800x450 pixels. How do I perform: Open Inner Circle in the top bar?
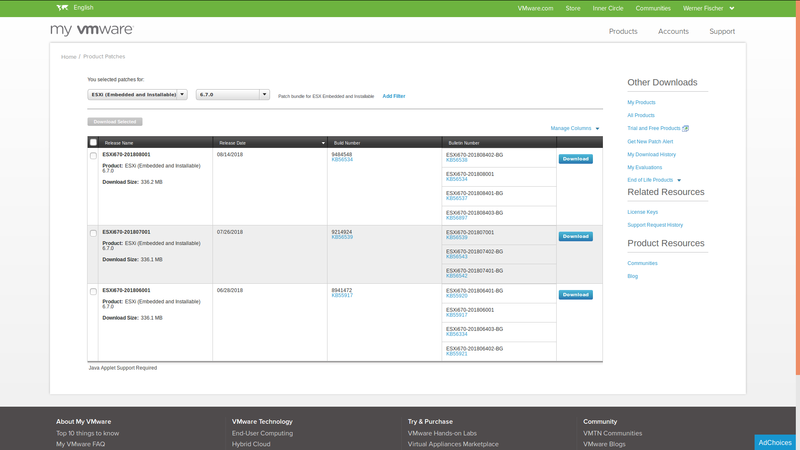point(608,8)
